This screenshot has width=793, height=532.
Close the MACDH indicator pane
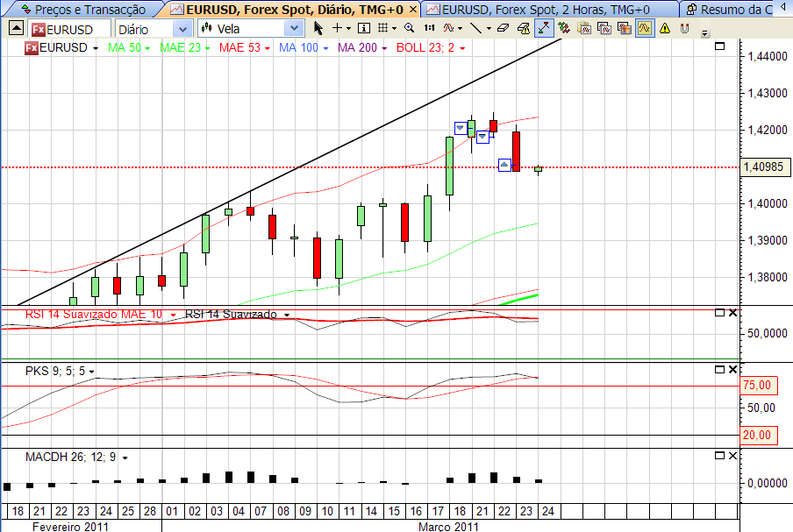point(732,456)
